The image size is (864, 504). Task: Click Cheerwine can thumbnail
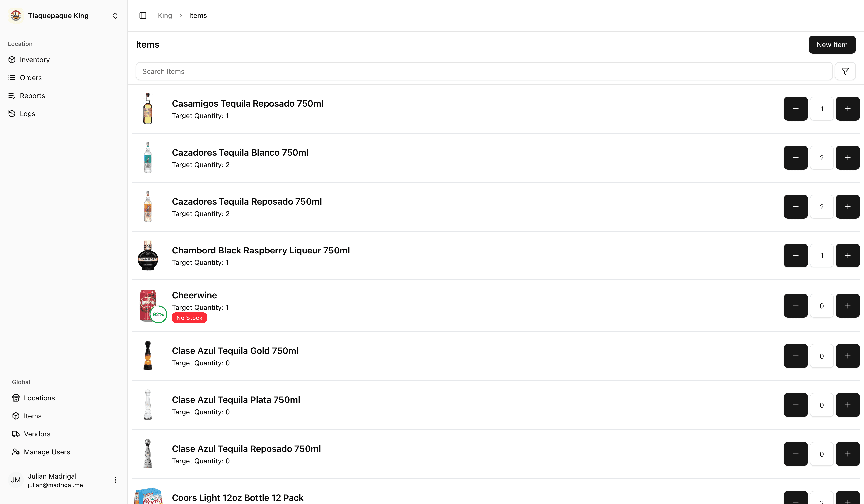pyautogui.click(x=148, y=305)
